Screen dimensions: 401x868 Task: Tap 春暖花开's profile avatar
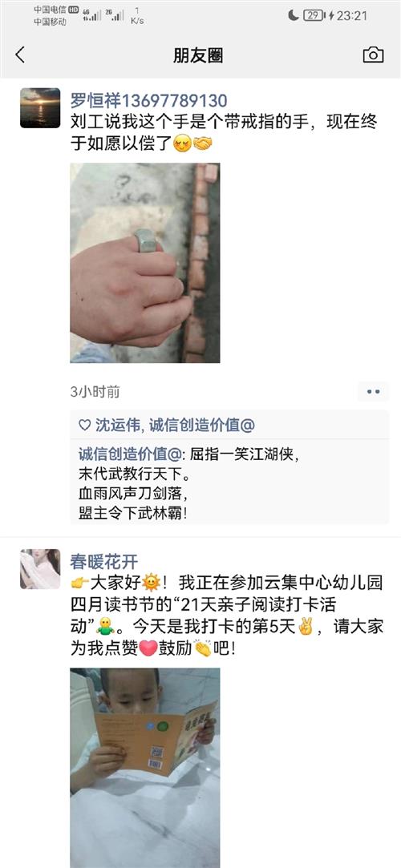[40, 569]
